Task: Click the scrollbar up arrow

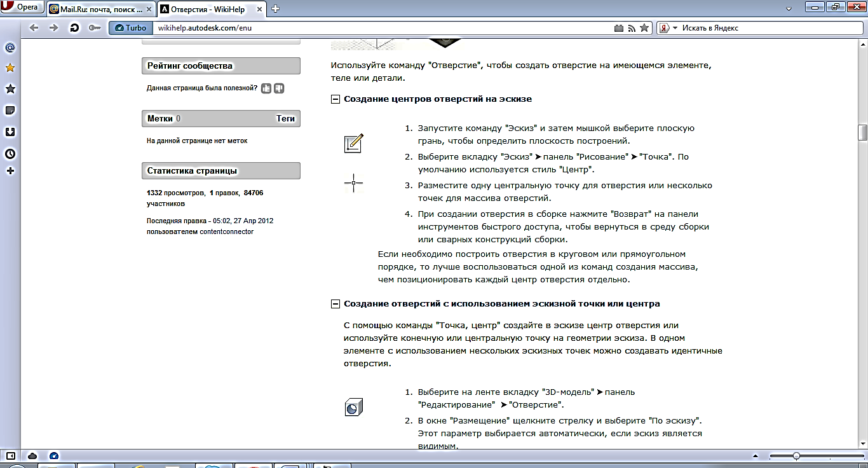Action: tap(862, 43)
